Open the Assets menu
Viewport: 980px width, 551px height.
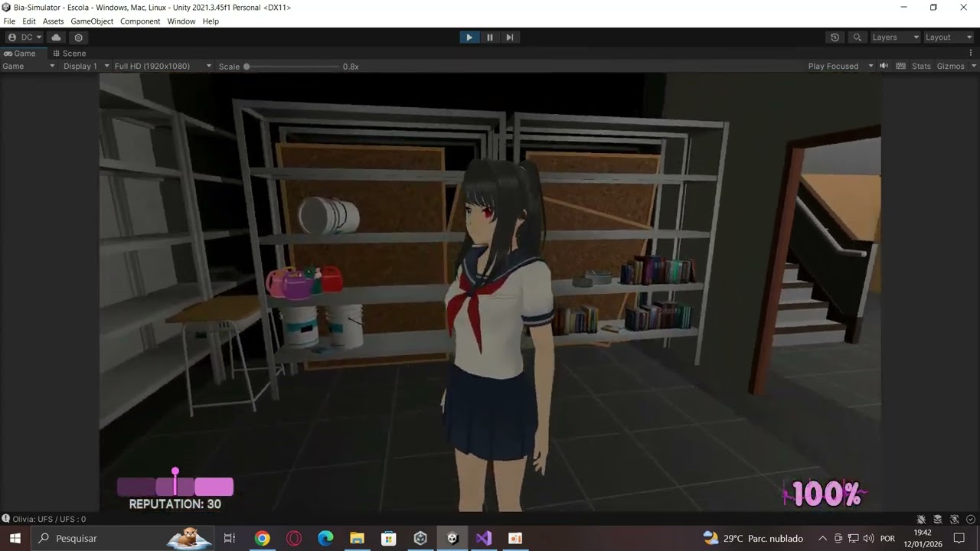click(x=54, y=21)
